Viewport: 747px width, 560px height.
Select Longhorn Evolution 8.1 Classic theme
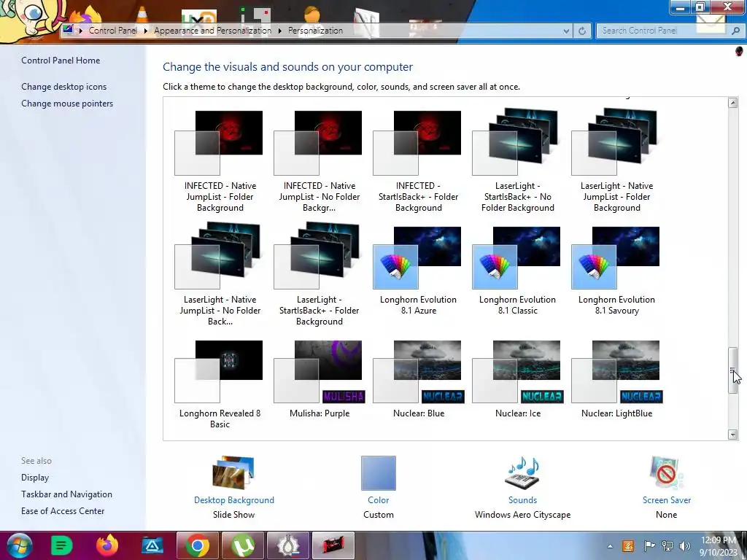(517, 271)
